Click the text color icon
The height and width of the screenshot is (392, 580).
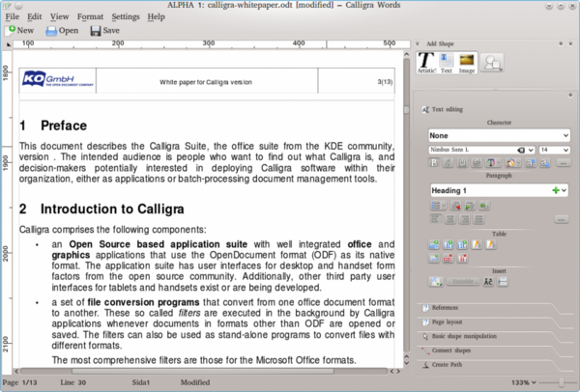click(x=490, y=162)
